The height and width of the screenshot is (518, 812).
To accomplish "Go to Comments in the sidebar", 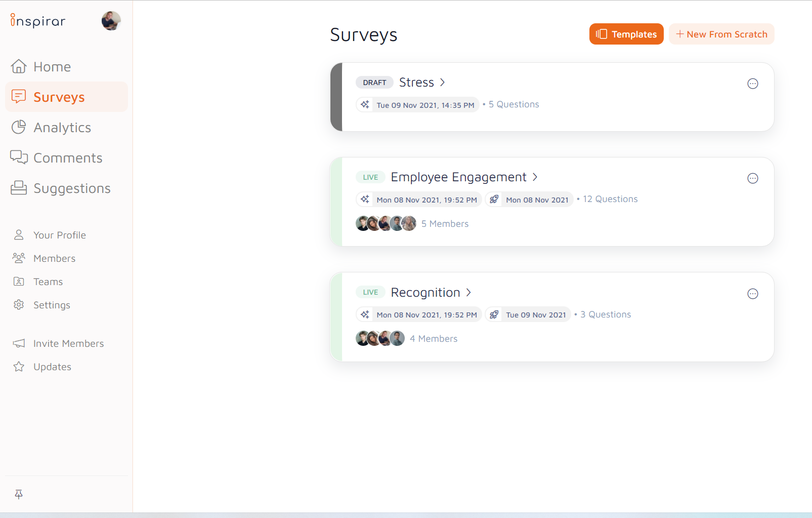I will point(67,158).
